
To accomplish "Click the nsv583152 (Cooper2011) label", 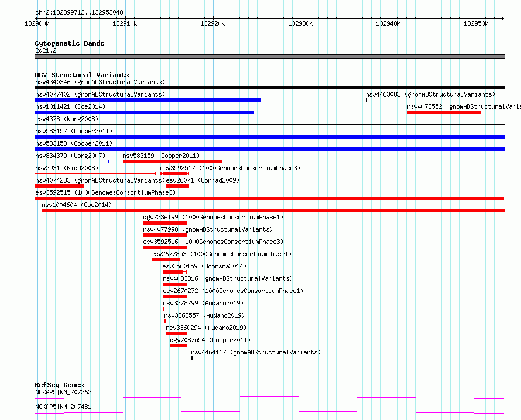I will tap(74, 131).
